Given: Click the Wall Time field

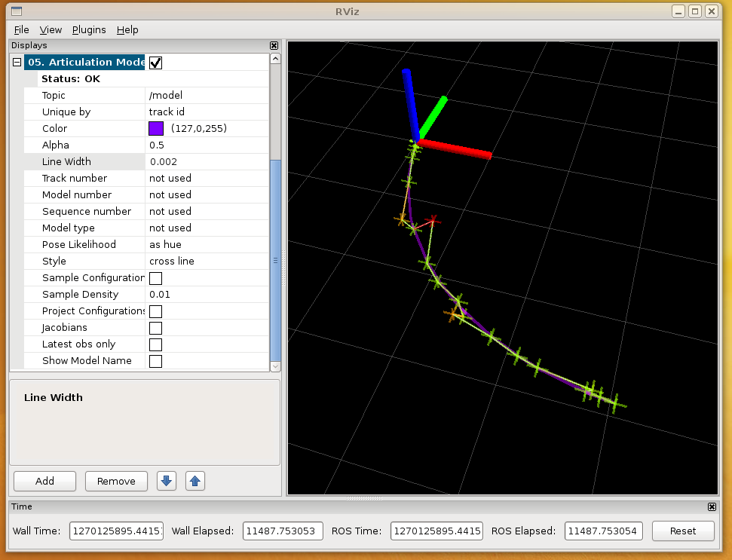Looking at the screenshot, I should (116, 531).
